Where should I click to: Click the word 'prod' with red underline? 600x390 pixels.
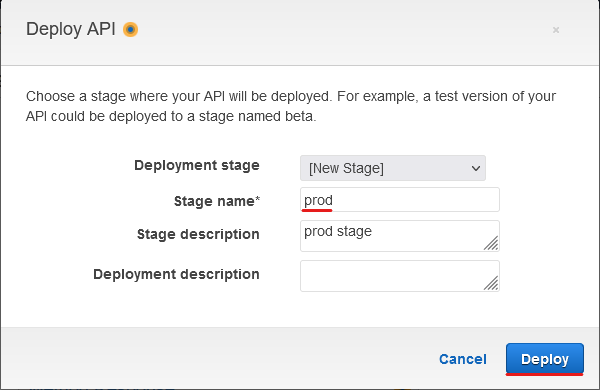pos(318,201)
